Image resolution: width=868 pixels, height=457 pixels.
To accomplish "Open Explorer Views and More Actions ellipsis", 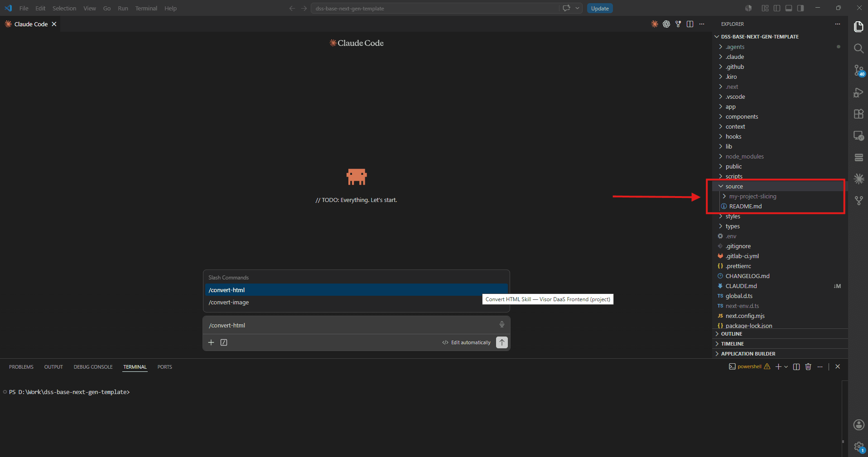I will [838, 24].
